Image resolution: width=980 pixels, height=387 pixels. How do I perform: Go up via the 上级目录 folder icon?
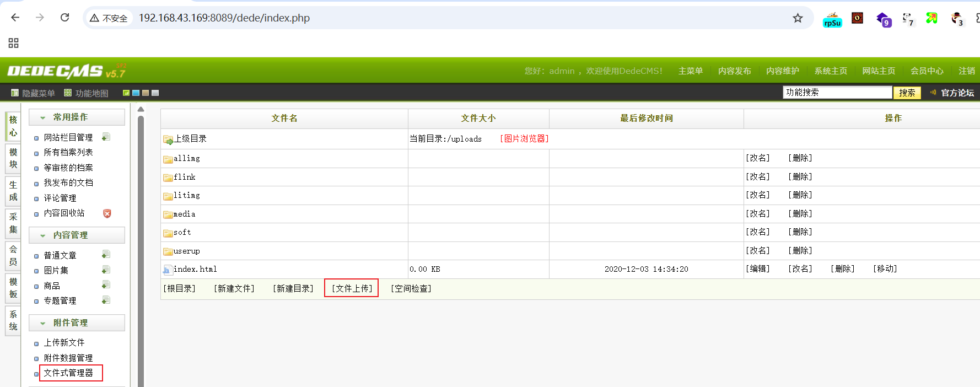click(x=168, y=139)
